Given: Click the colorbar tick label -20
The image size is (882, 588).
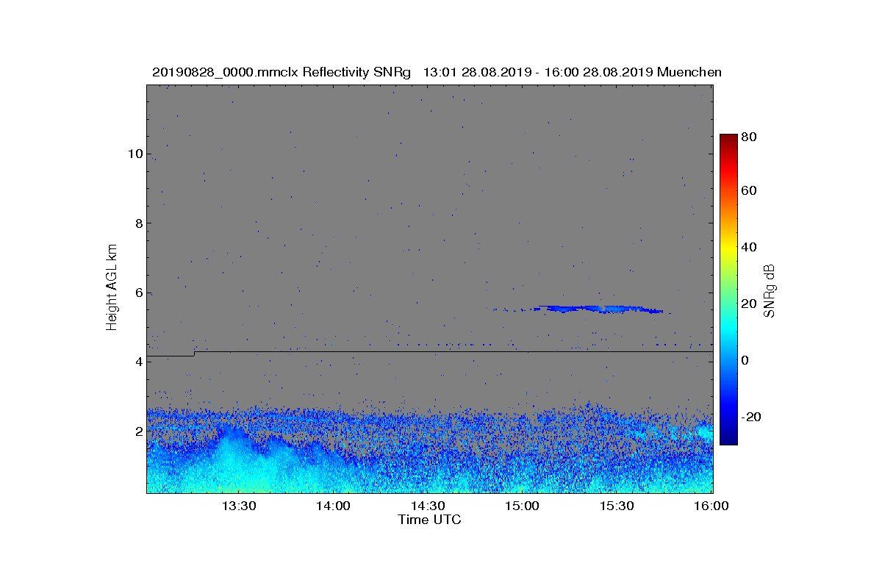Looking at the screenshot, I should pos(751,417).
